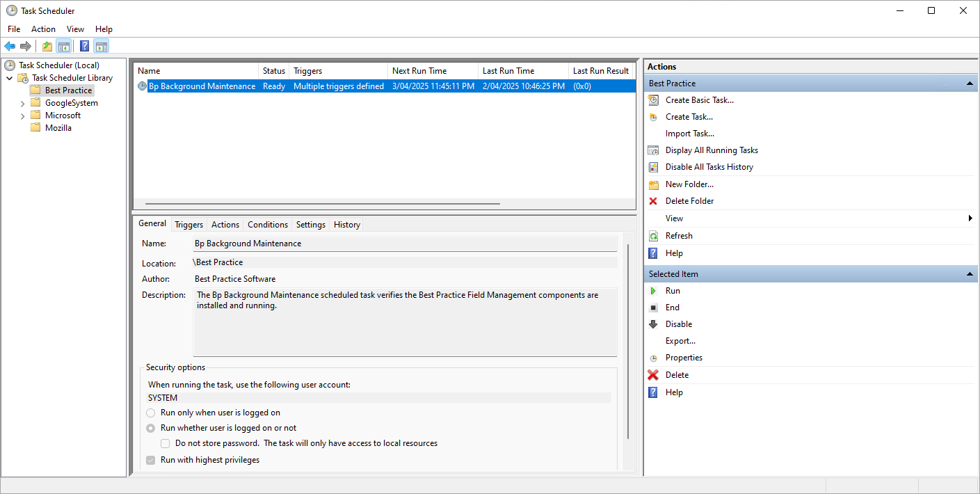This screenshot has height=494, width=980.
Task: Click the Create Task icon
Action: pyautogui.click(x=653, y=117)
